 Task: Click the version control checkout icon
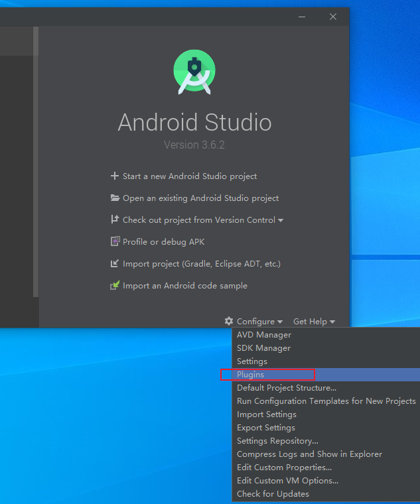point(115,220)
